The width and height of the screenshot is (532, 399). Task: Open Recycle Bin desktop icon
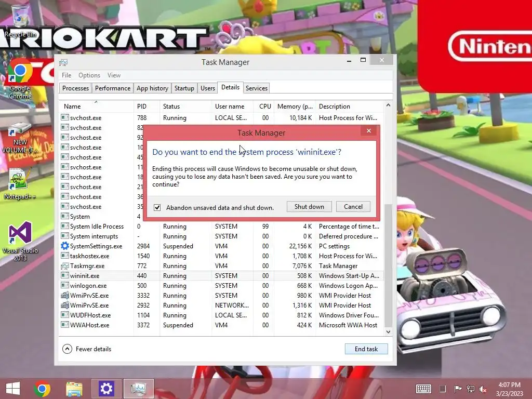[x=20, y=21]
